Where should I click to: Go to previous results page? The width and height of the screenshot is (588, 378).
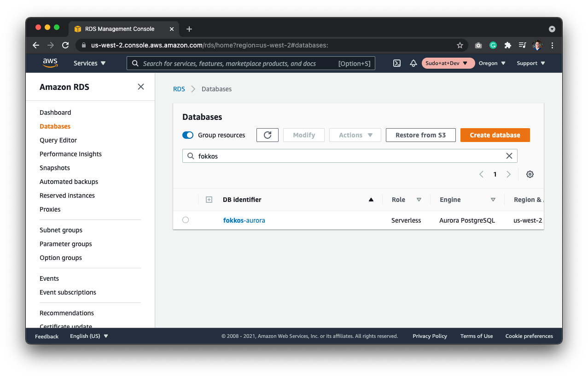point(481,174)
